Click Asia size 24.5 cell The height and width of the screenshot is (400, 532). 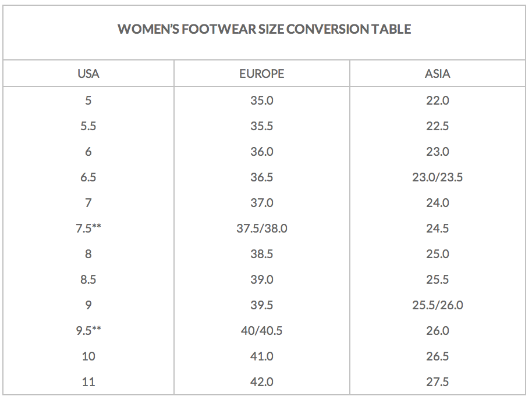(x=438, y=228)
